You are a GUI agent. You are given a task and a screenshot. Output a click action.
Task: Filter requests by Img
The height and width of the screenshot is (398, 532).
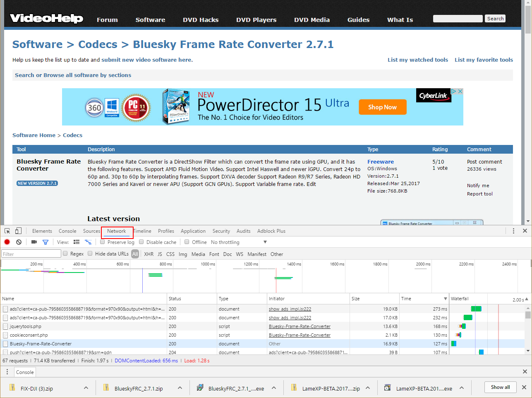[183, 254]
